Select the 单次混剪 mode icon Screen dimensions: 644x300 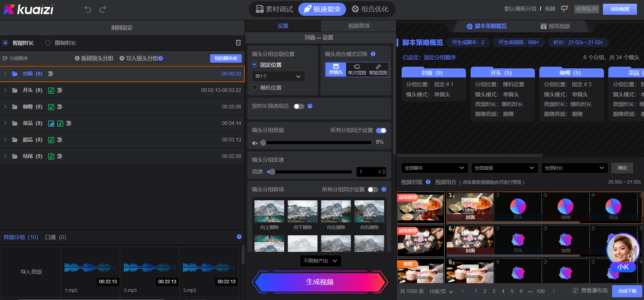[357, 69]
